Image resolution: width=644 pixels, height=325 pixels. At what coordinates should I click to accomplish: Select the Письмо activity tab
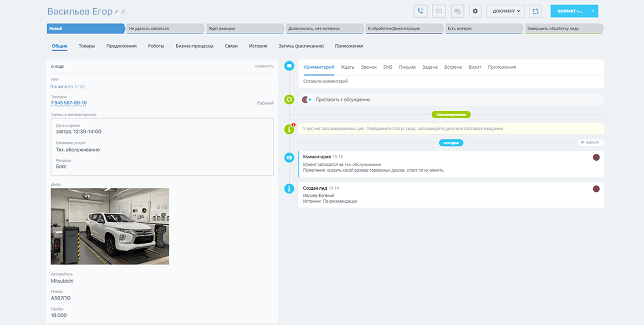(x=407, y=67)
